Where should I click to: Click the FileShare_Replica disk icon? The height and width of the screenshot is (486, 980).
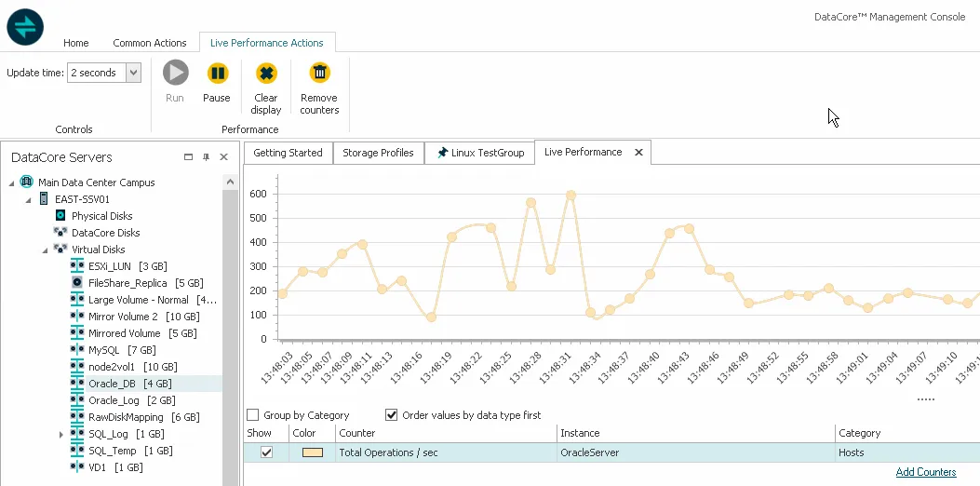pyautogui.click(x=77, y=283)
